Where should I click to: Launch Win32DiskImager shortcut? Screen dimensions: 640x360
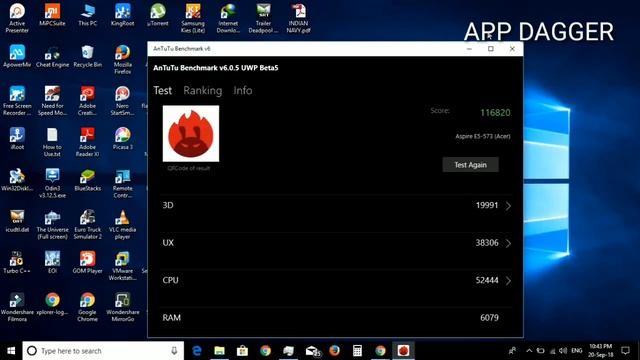pos(17,180)
